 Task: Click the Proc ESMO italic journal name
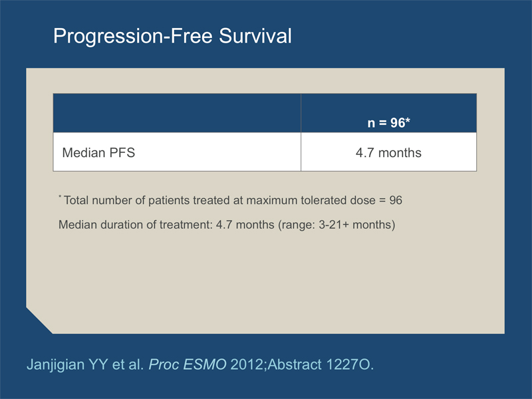coord(188,364)
